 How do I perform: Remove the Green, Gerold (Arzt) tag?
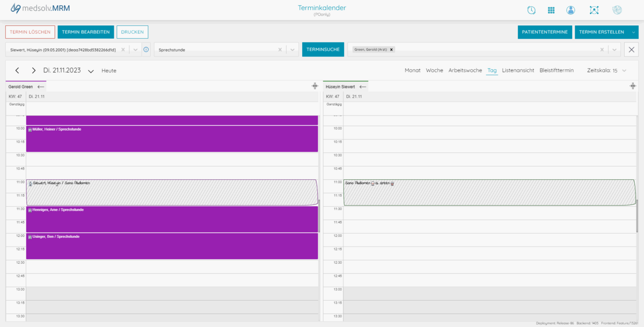pos(391,49)
